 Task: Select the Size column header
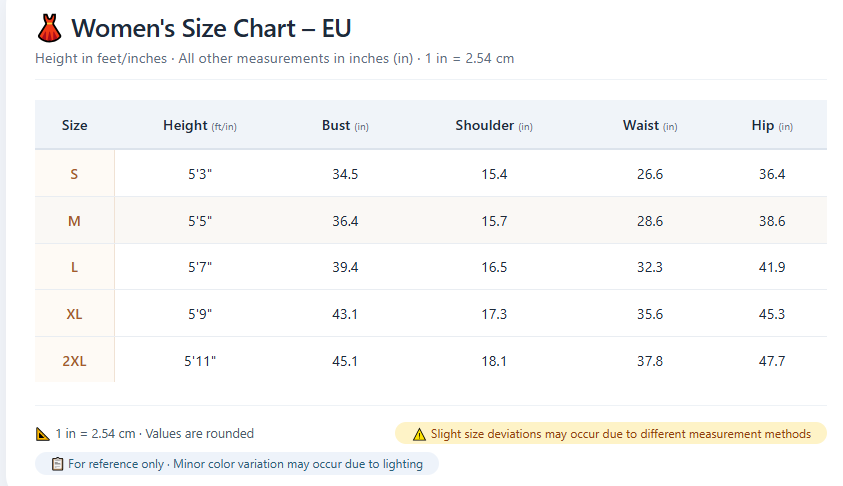tap(74, 125)
